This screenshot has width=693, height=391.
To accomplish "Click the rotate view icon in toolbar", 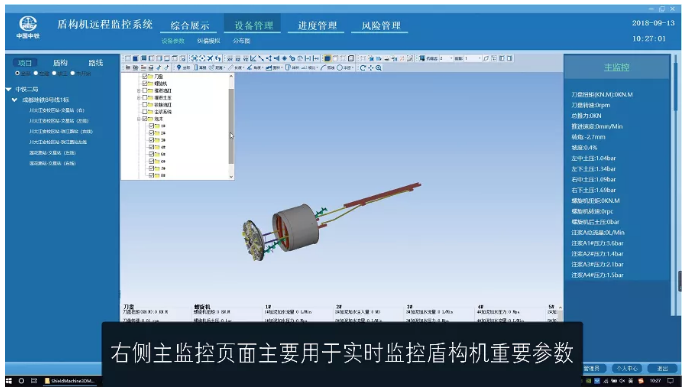I will click(362, 68).
